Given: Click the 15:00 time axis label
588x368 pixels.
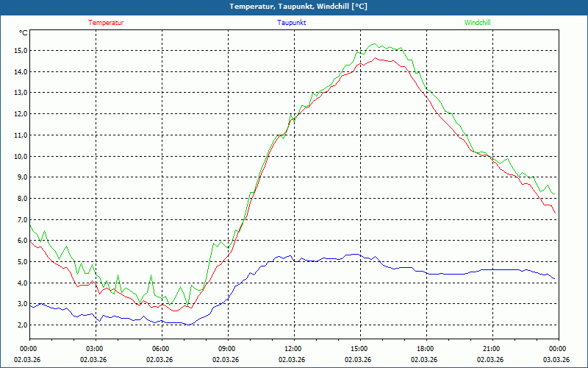Looking at the screenshot, I should (x=360, y=349).
